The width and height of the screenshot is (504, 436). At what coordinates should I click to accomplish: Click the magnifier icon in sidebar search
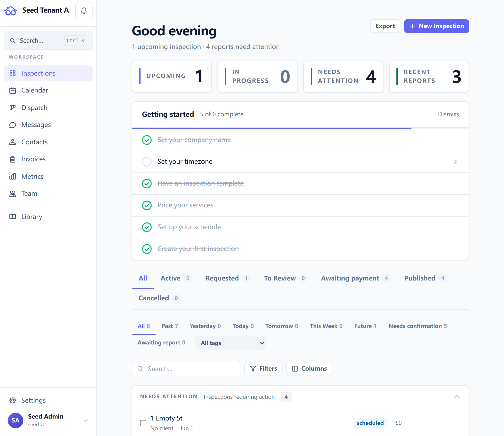[x=13, y=41]
